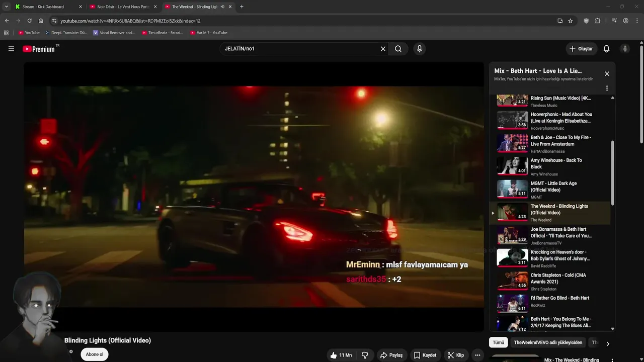The image size is (644, 362).
Task: Open YouTube bookmark in bookmarks bar
Action: 29,33
